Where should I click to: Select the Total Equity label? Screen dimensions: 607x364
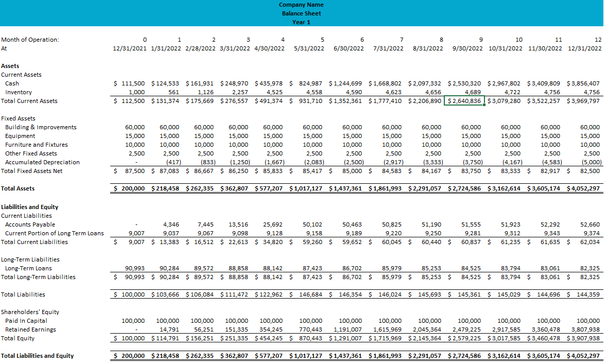[18, 338]
